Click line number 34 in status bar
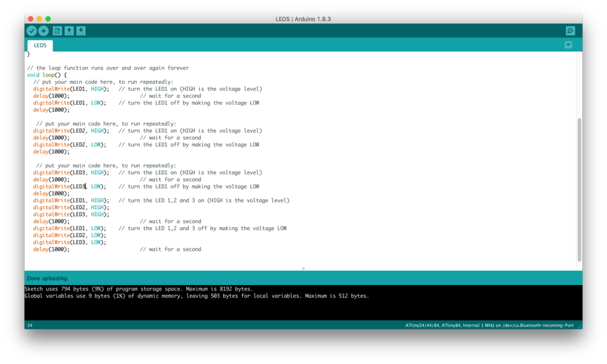607x364 pixels. coord(30,325)
